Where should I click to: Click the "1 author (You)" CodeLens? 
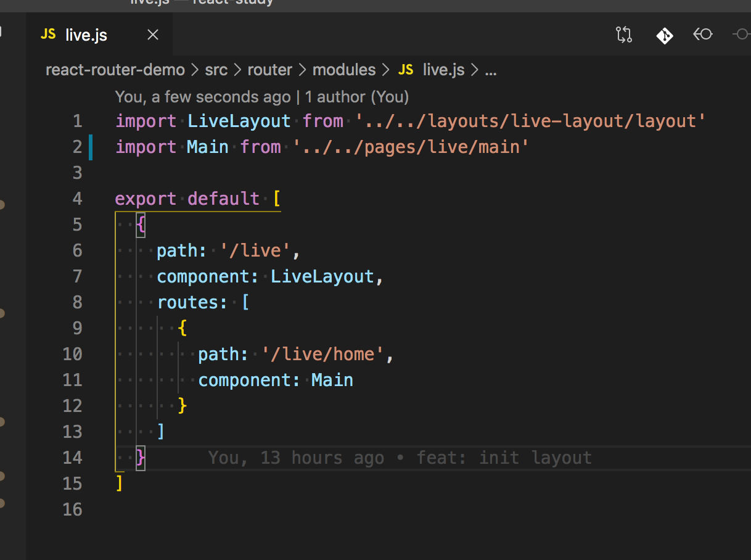tap(357, 97)
